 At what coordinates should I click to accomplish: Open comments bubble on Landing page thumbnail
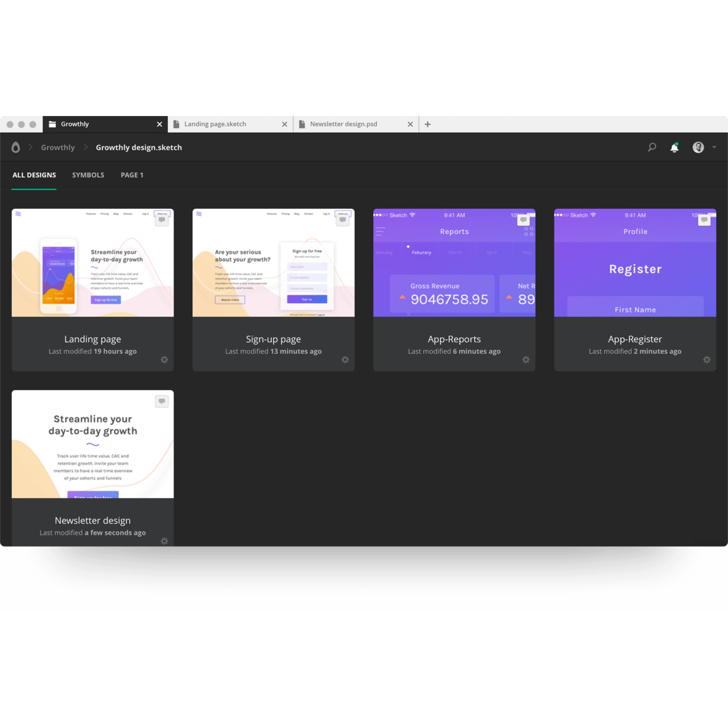coord(162,220)
